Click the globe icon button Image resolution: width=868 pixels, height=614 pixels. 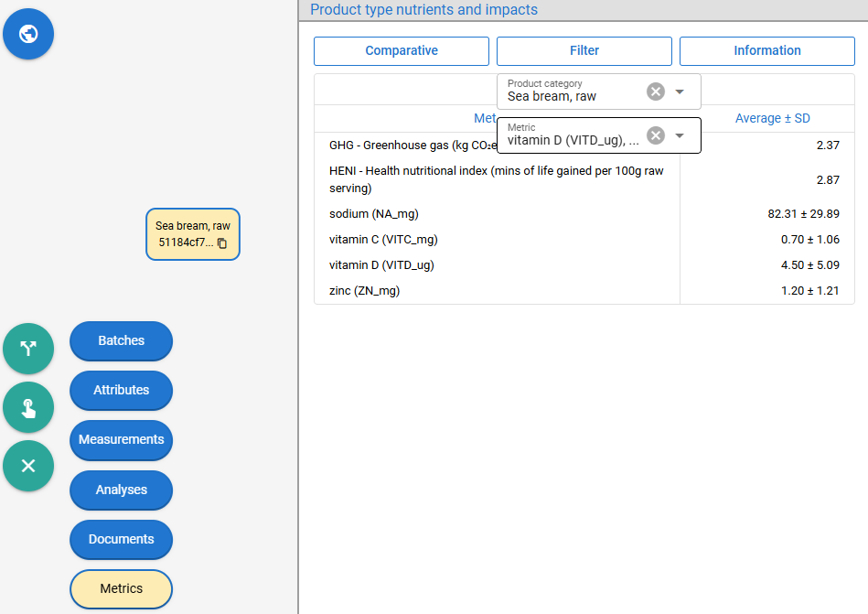[x=28, y=34]
